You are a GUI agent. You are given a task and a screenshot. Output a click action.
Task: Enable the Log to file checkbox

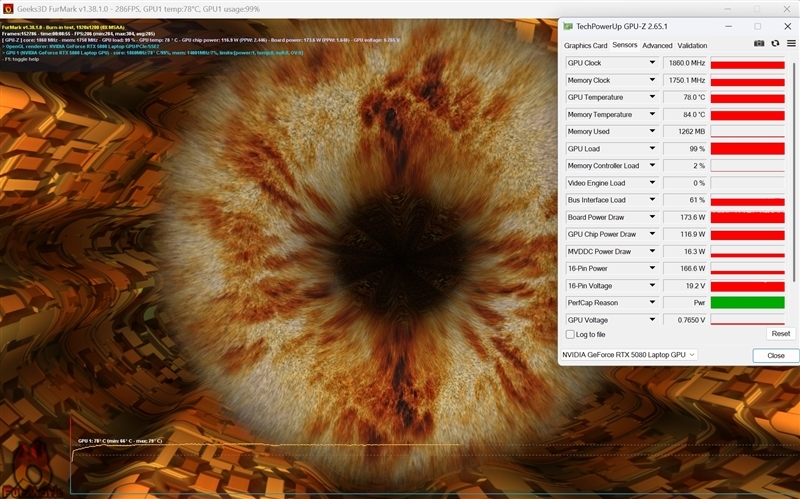[x=570, y=335]
